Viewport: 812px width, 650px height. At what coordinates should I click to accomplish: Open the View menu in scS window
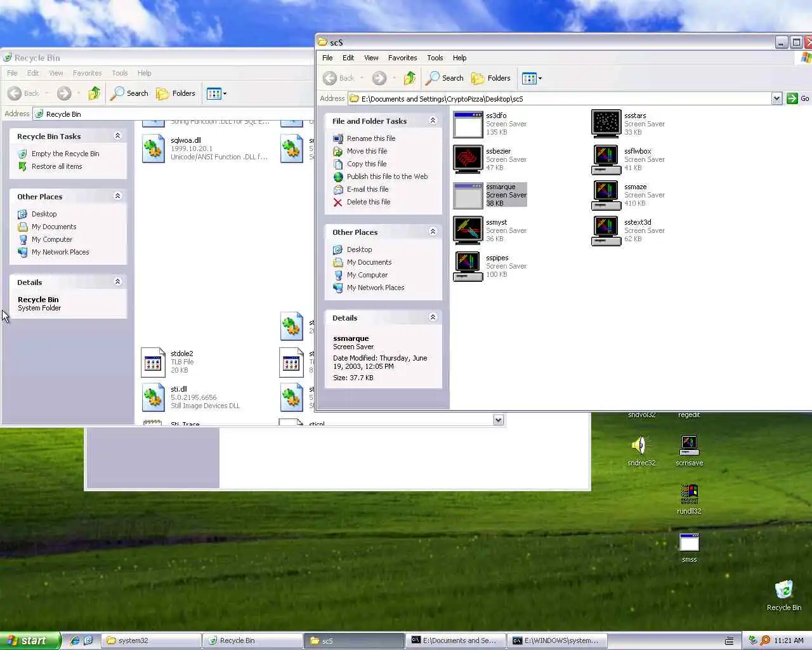pyautogui.click(x=371, y=58)
